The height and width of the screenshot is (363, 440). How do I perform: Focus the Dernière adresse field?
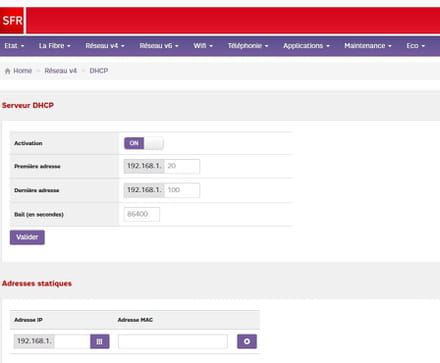[x=182, y=190]
